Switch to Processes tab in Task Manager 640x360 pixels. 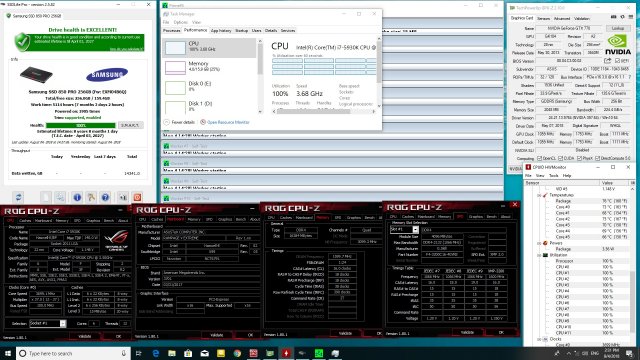[x=171, y=31]
